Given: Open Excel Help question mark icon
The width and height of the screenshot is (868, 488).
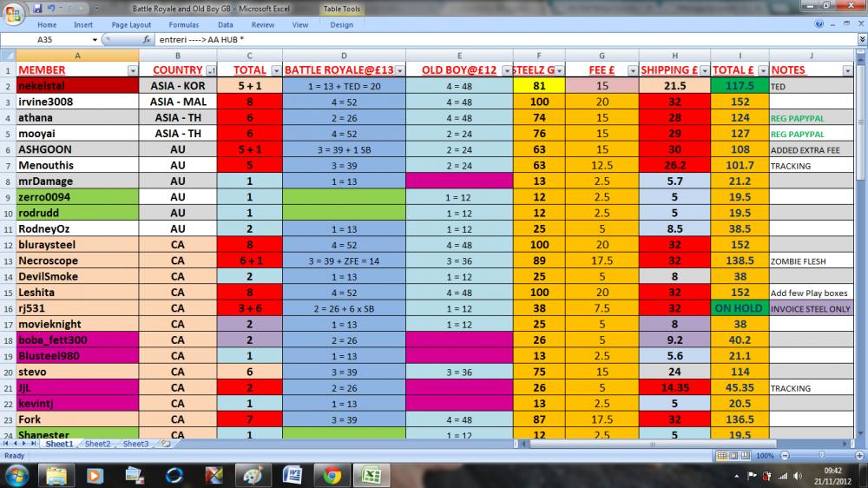Looking at the screenshot, I should coord(819,23).
